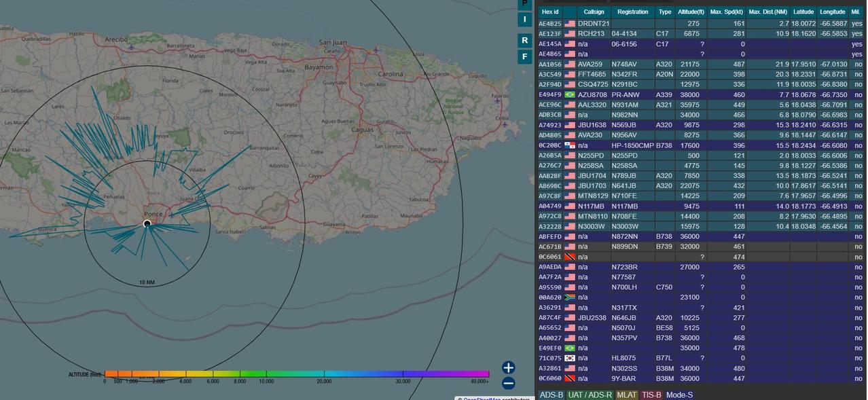Open the OpenStreetMap attribution link

click(480, 399)
